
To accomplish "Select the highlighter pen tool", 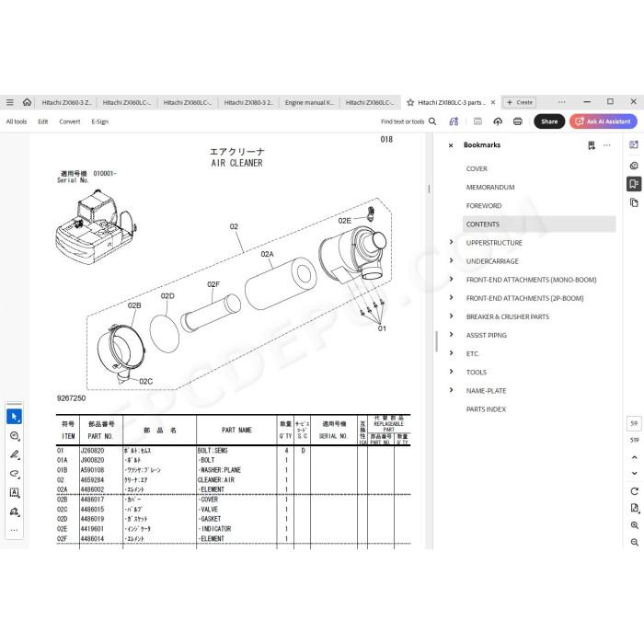I will pos(15,454).
